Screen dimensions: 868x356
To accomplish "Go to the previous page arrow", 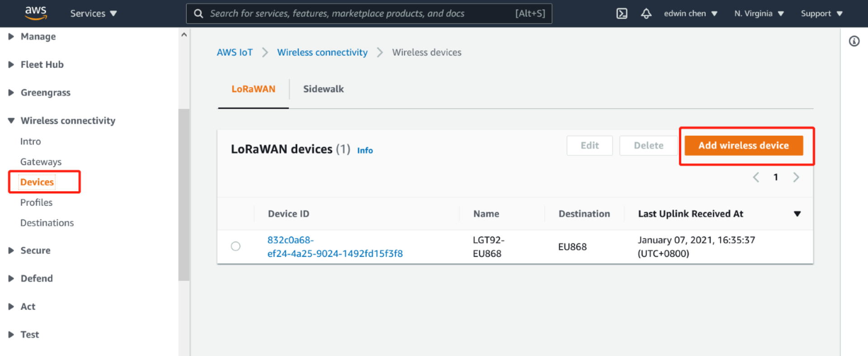I will [756, 177].
